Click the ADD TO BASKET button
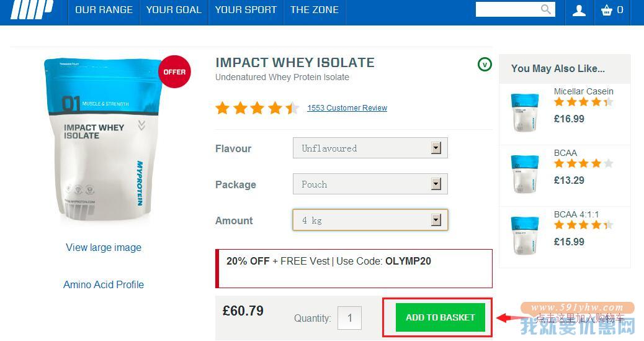This screenshot has height=341, width=644. point(441,317)
